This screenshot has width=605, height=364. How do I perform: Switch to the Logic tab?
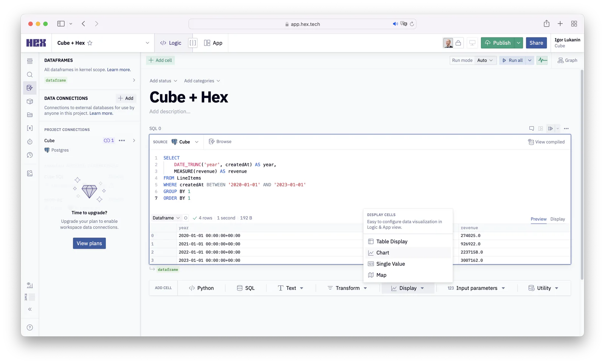pyautogui.click(x=171, y=43)
